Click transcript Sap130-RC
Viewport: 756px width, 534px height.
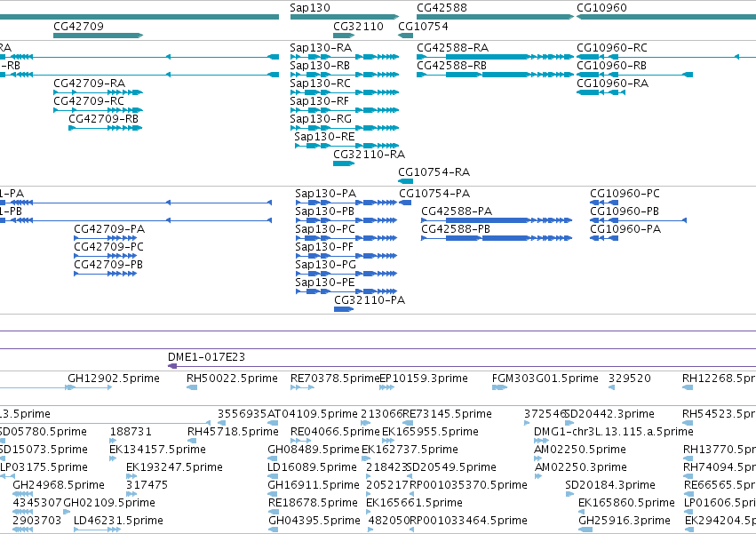point(320,84)
